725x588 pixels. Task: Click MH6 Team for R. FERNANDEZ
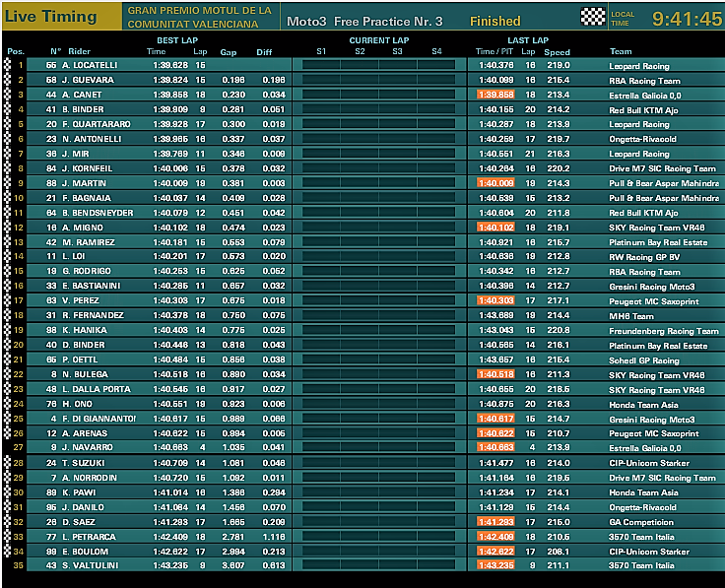631,316
